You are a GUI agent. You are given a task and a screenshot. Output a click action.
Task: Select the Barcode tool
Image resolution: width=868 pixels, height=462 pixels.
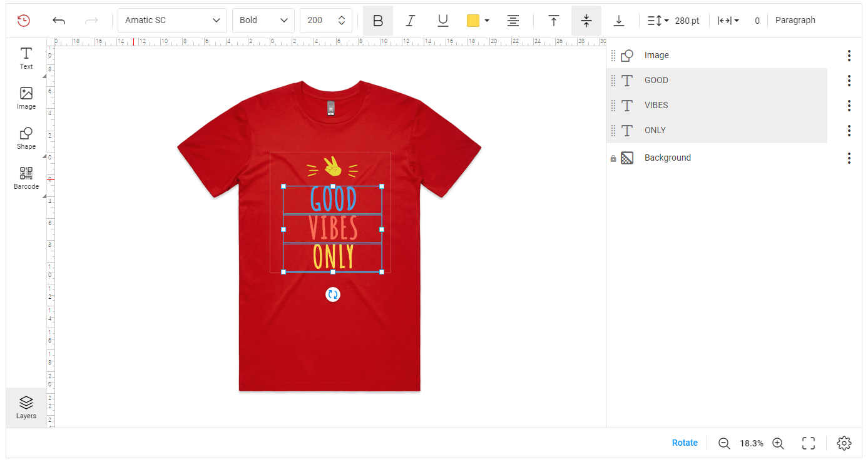click(x=26, y=178)
